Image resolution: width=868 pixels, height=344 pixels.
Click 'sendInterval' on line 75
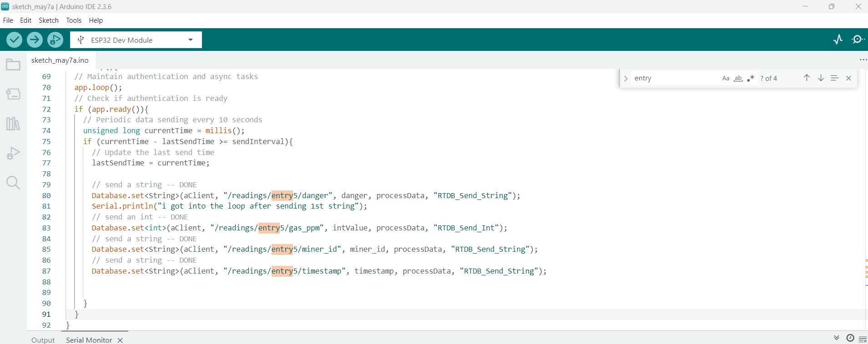(258, 141)
